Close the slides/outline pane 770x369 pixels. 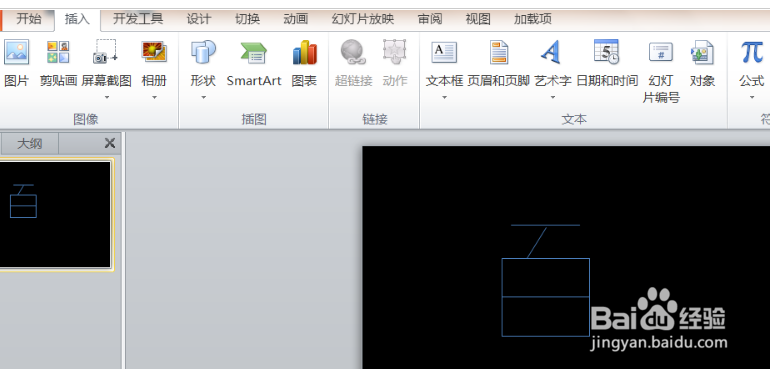pyautogui.click(x=110, y=143)
